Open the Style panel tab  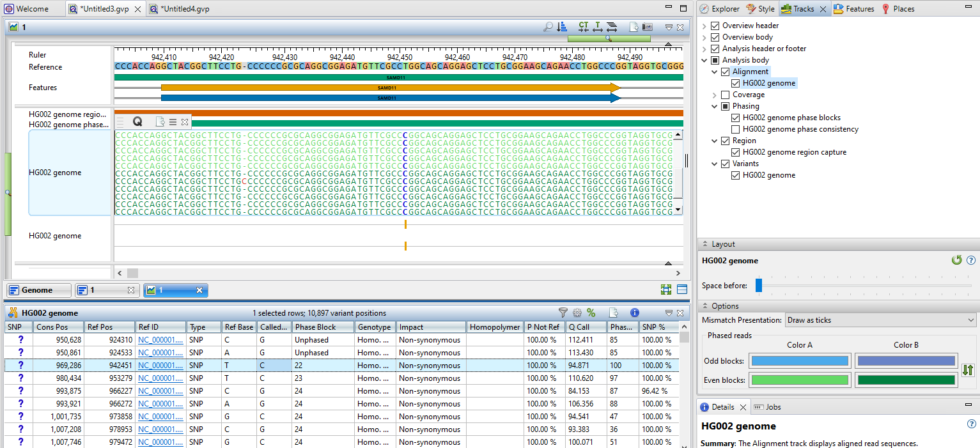(x=761, y=9)
